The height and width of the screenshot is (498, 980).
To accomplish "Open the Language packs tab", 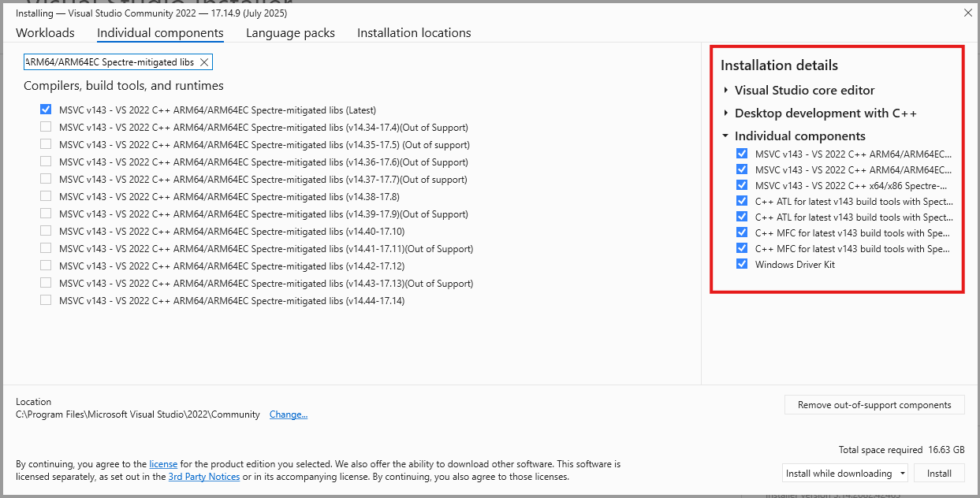I will [x=290, y=33].
